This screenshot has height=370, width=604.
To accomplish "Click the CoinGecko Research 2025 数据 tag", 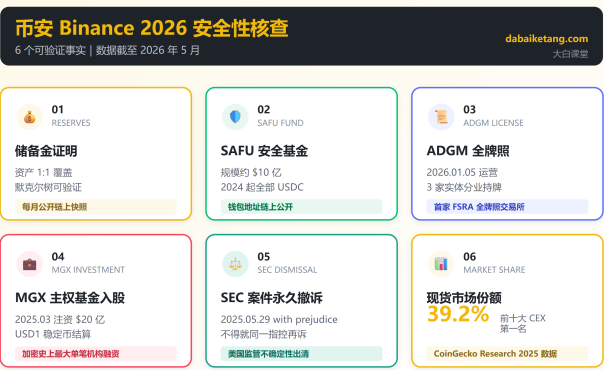I will click(x=507, y=354).
